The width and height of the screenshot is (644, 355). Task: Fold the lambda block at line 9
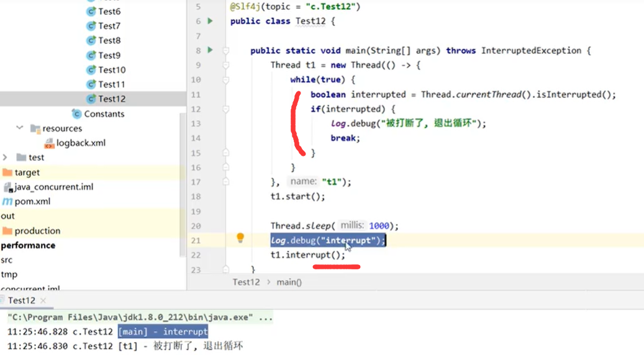[x=225, y=65]
